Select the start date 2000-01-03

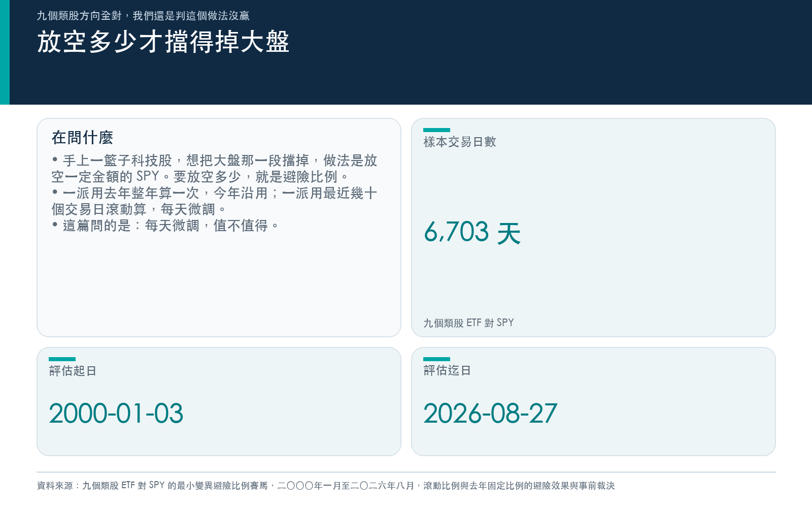pyautogui.click(x=116, y=413)
